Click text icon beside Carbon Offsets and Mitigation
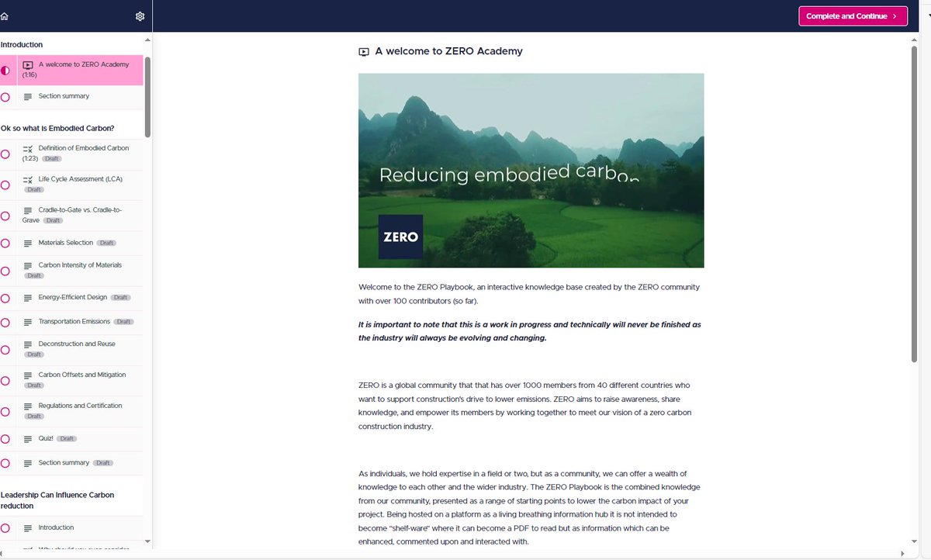The width and height of the screenshot is (931, 560). 28,375
